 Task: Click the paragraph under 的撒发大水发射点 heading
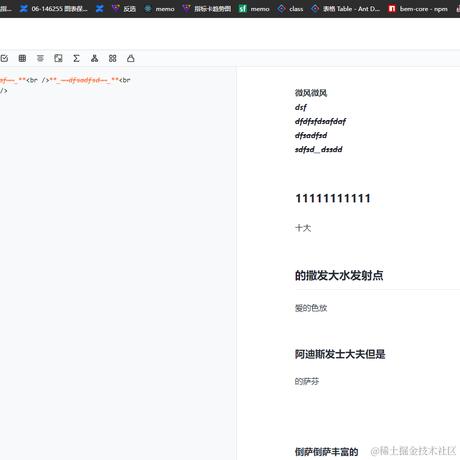[x=311, y=308]
